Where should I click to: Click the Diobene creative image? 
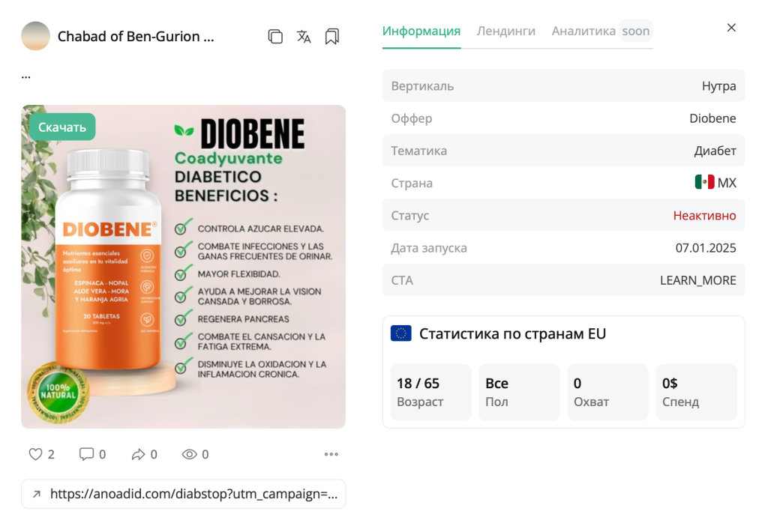tap(183, 267)
